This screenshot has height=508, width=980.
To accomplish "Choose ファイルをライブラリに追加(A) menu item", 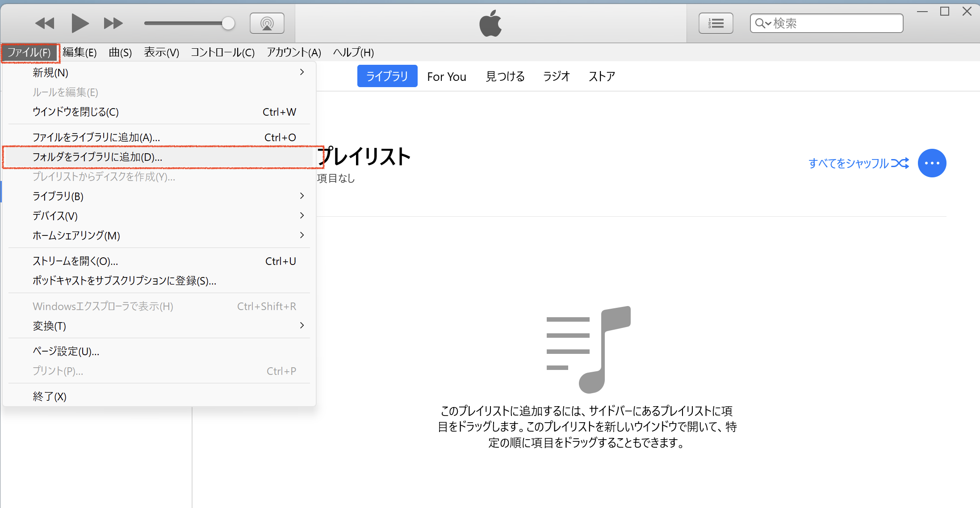I will tap(96, 137).
